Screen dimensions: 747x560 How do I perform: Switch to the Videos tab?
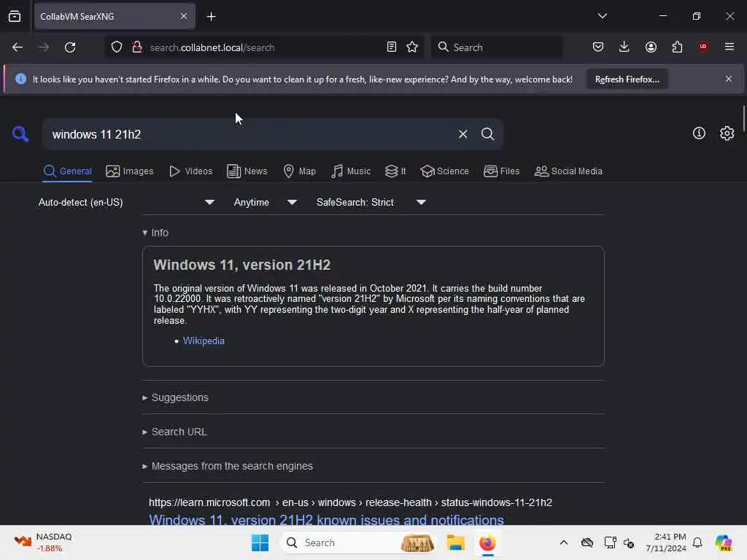click(190, 171)
